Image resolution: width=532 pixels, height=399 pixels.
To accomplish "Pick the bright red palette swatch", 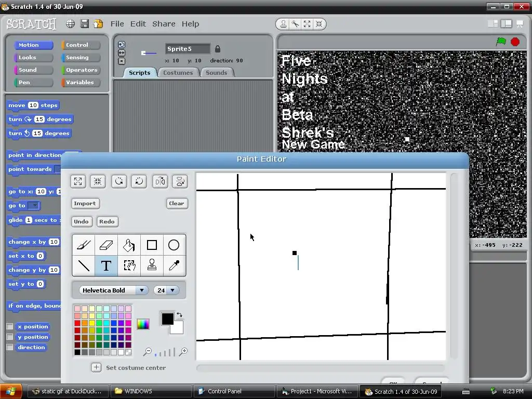I will (x=77, y=323).
